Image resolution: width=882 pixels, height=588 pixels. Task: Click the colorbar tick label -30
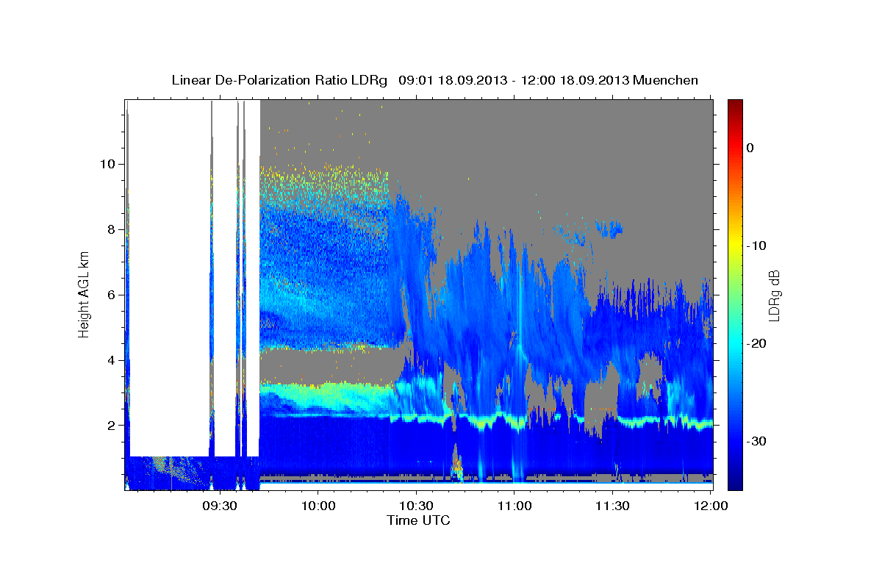point(757,441)
